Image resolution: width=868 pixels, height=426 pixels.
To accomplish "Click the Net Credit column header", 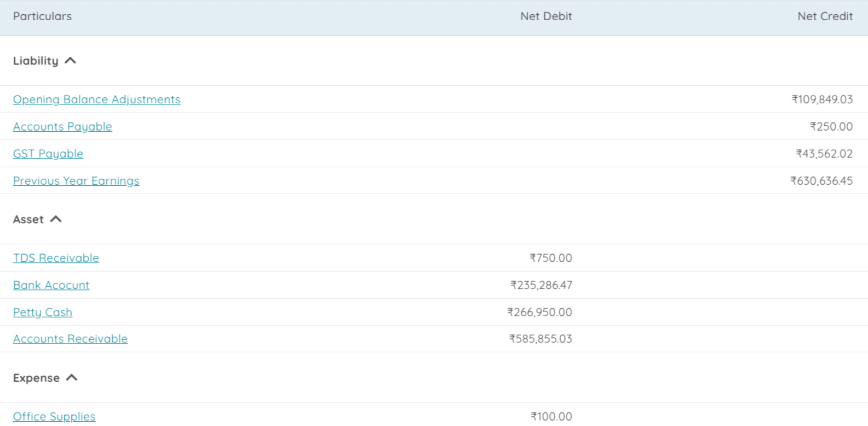I will 825,16.
